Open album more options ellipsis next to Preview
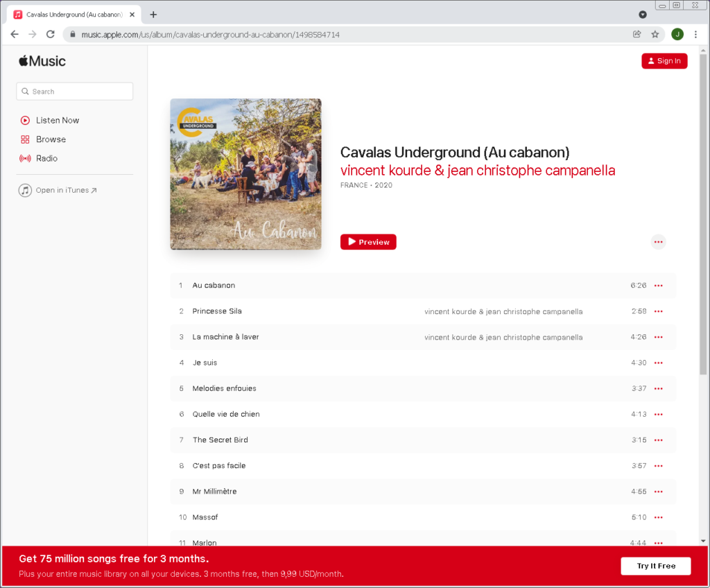Image resolution: width=710 pixels, height=588 pixels. tap(659, 242)
